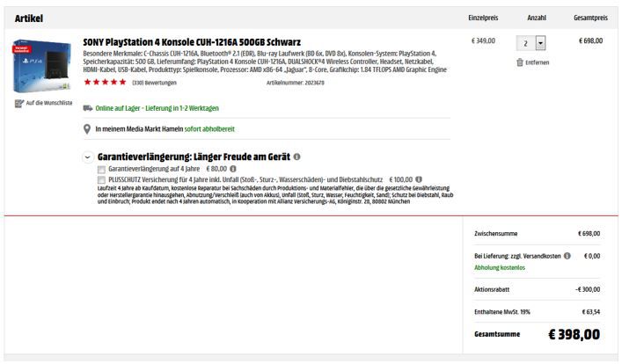
Task: Click the delivery truck icon
Action: point(88,108)
